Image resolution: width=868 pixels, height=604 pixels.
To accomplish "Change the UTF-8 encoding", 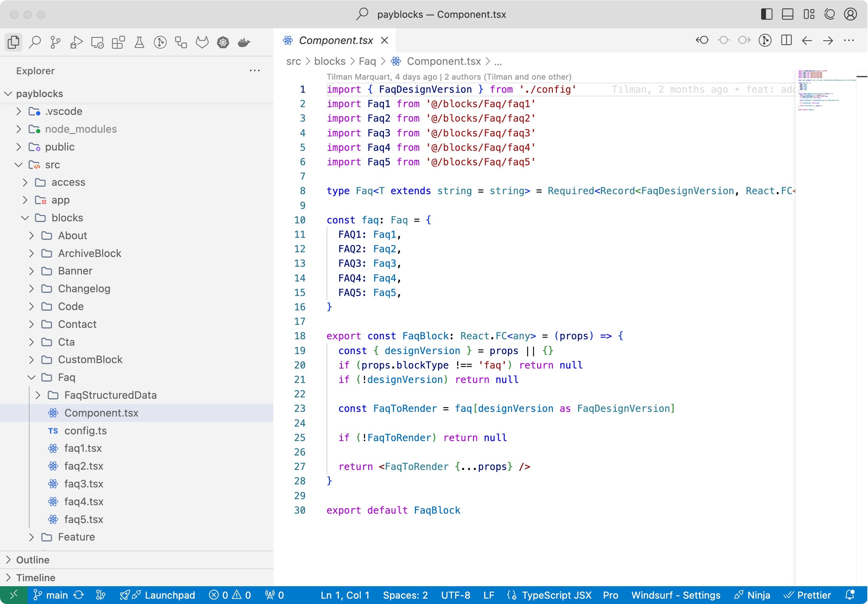I will (x=455, y=595).
